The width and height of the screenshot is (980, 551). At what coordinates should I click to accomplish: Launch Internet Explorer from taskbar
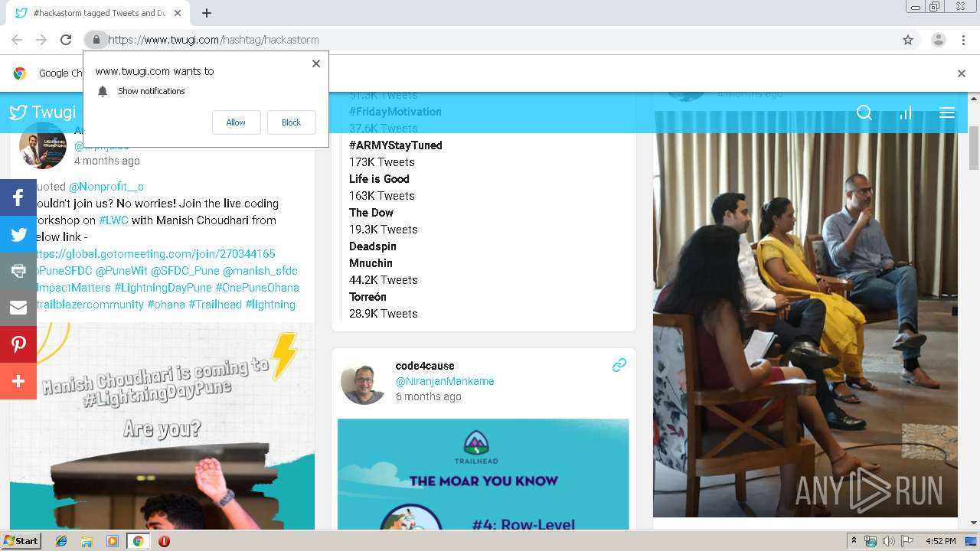(62, 541)
